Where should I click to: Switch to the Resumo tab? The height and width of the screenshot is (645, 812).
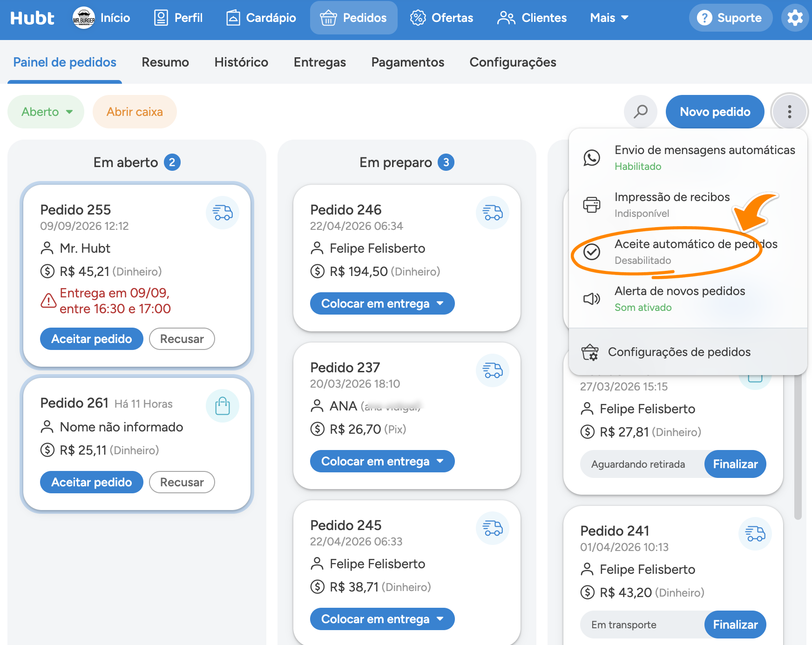(x=165, y=62)
